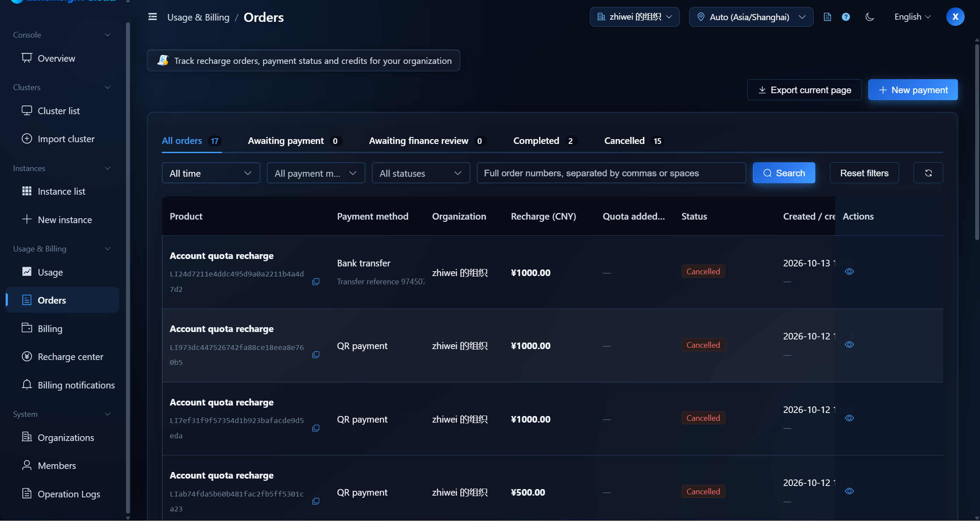Switch to the Awaiting payment tab
Viewport: 980px width, 521px height.
pyautogui.click(x=295, y=141)
